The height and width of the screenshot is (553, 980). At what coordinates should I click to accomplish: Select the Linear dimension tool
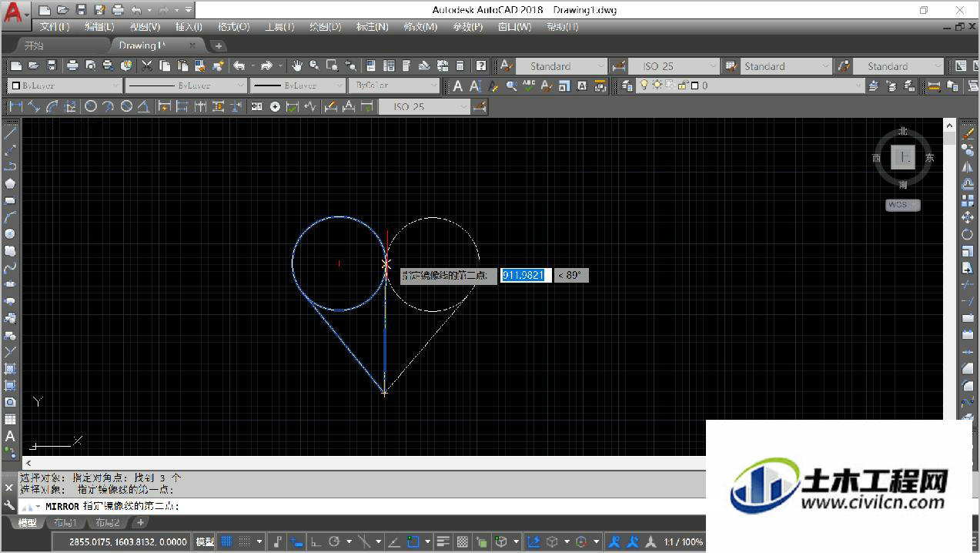tap(15, 106)
